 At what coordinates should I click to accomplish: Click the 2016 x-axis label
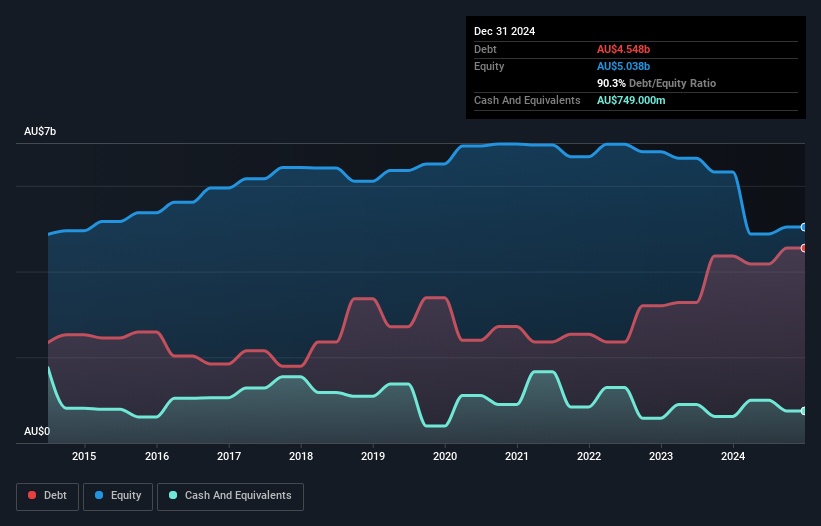pyautogui.click(x=157, y=456)
